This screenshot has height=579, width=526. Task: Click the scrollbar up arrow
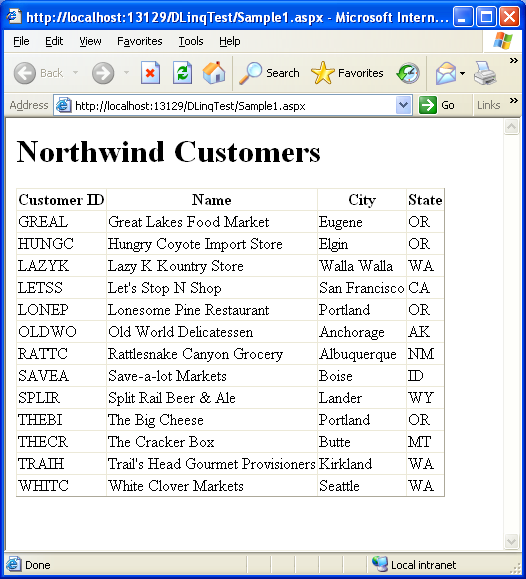click(512, 127)
